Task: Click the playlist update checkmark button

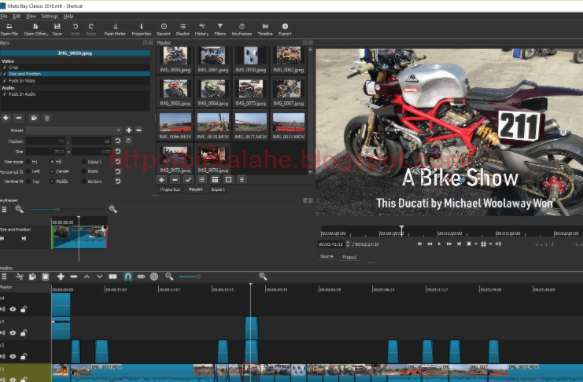Action: click(188, 180)
